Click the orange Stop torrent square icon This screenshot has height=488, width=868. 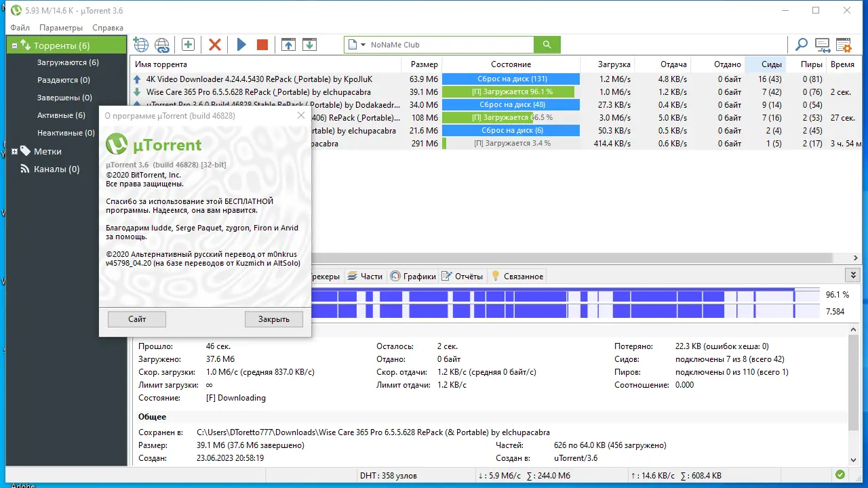point(262,45)
